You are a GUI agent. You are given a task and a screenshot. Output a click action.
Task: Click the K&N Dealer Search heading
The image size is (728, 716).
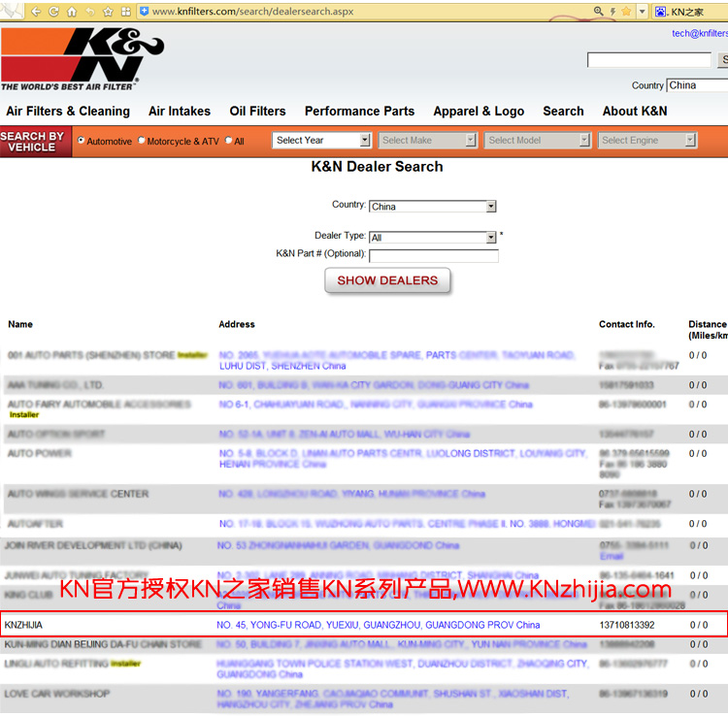pyautogui.click(x=377, y=167)
